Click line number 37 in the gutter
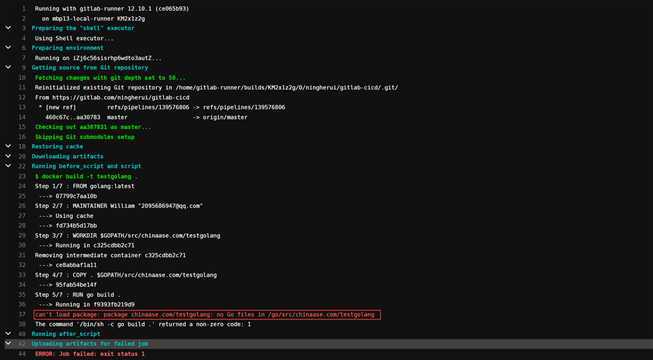 coord(22,315)
